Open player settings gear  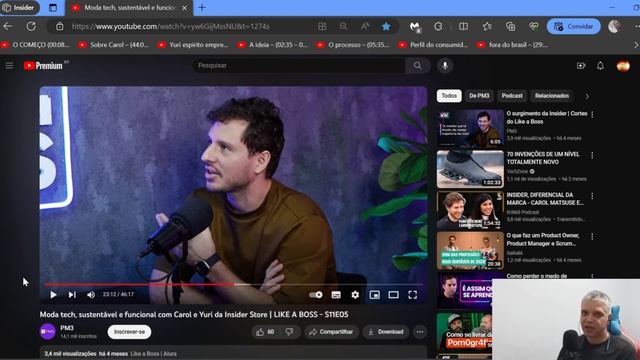(x=355, y=295)
